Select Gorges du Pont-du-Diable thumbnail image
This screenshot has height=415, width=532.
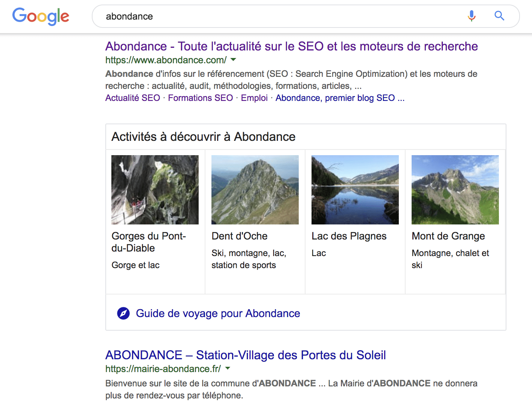155,190
